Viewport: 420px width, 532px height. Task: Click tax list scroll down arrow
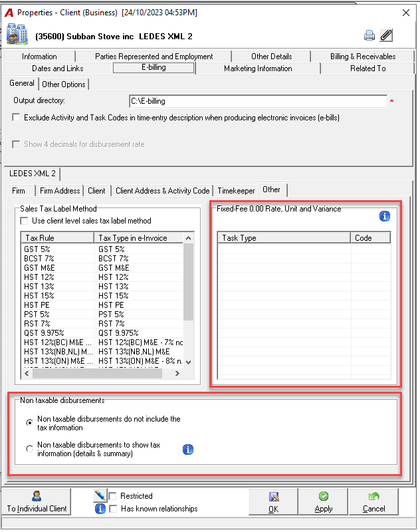pos(189,362)
